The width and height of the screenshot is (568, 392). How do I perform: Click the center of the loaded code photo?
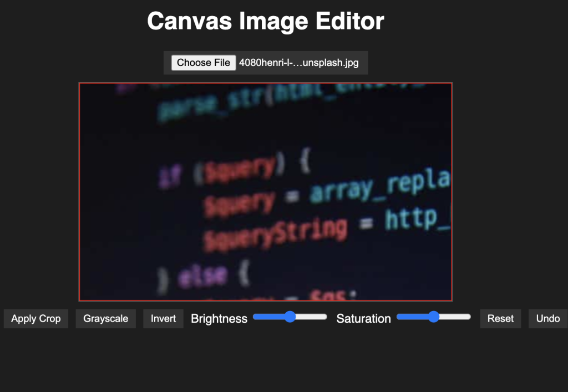tap(266, 191)
